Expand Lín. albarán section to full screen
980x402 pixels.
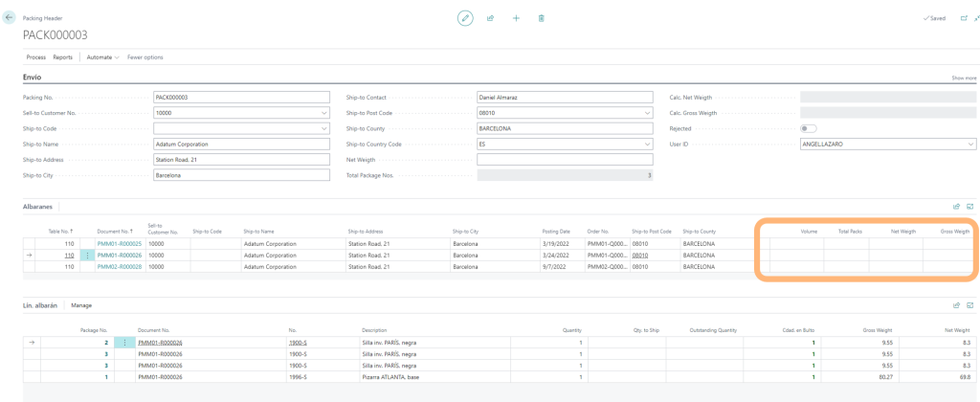click(970, 305)
